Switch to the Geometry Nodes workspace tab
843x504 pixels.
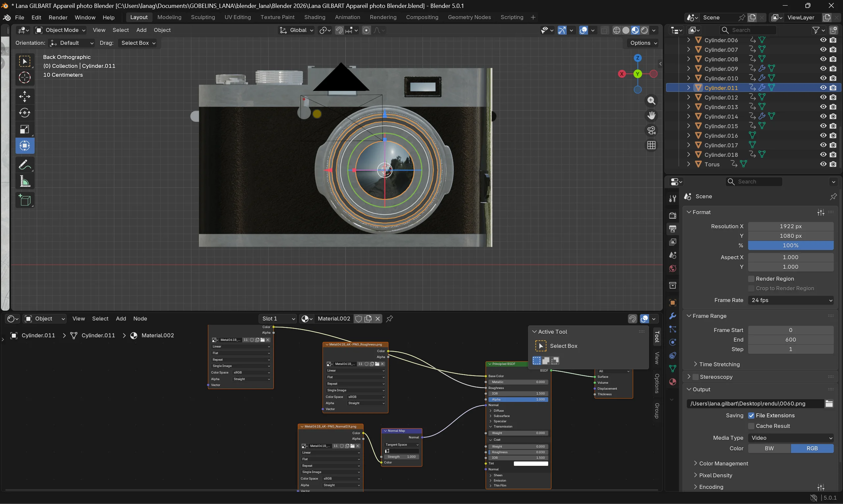tap(469, 17)
